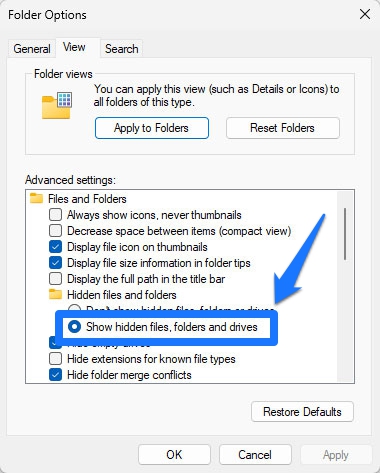Uncheck Display file icon on thumbnails
The height and width of the screenshot is (473, 380).
click(x=55, y=247)
